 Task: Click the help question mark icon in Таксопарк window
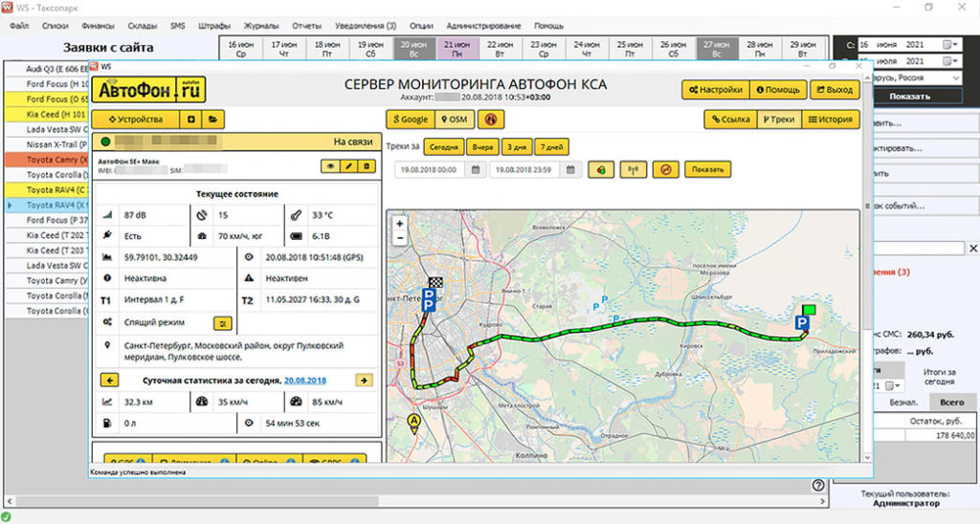(818, 486)
